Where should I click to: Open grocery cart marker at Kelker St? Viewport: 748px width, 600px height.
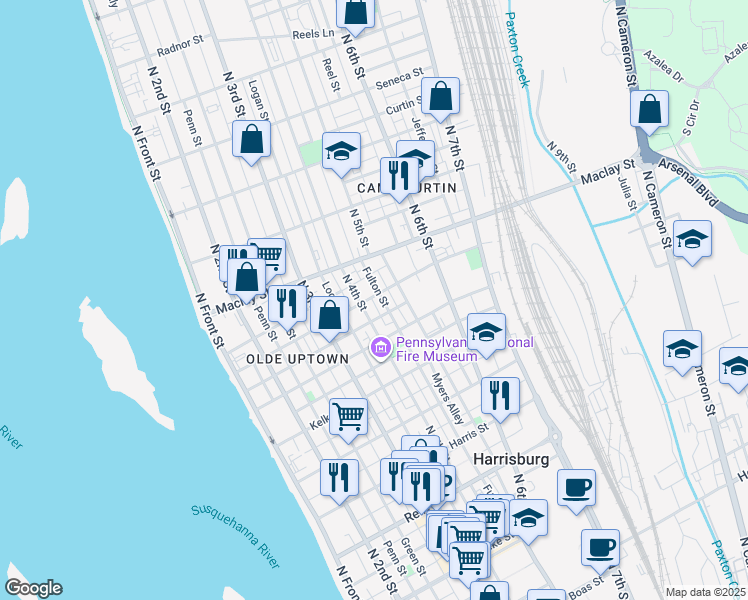coord(348,419)
